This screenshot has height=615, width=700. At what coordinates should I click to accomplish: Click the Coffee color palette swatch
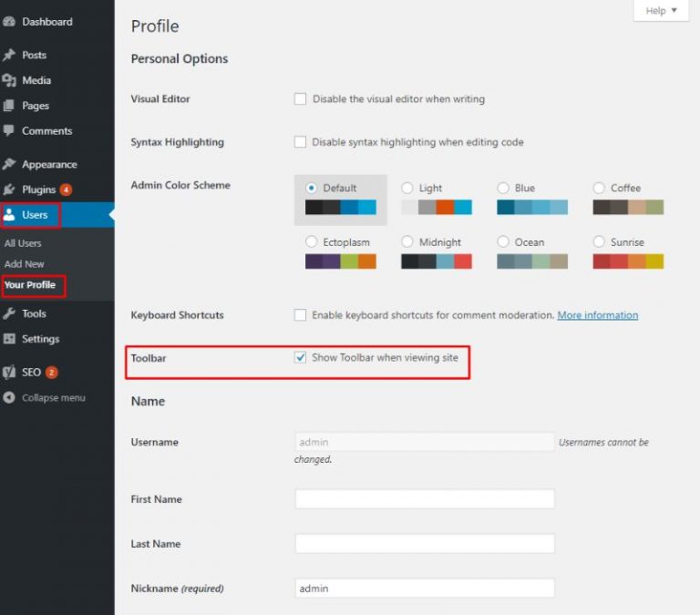pyautogui.click(x=628, y=208)
